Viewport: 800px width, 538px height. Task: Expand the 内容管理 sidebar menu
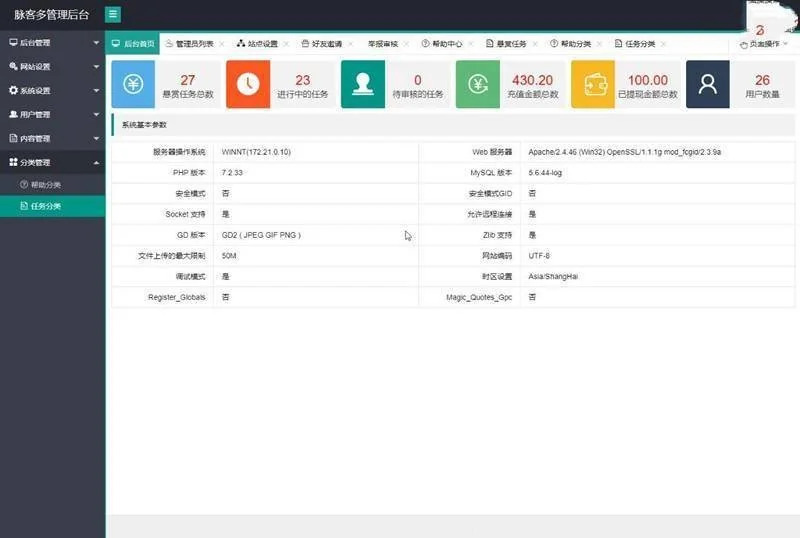point(52,139)
